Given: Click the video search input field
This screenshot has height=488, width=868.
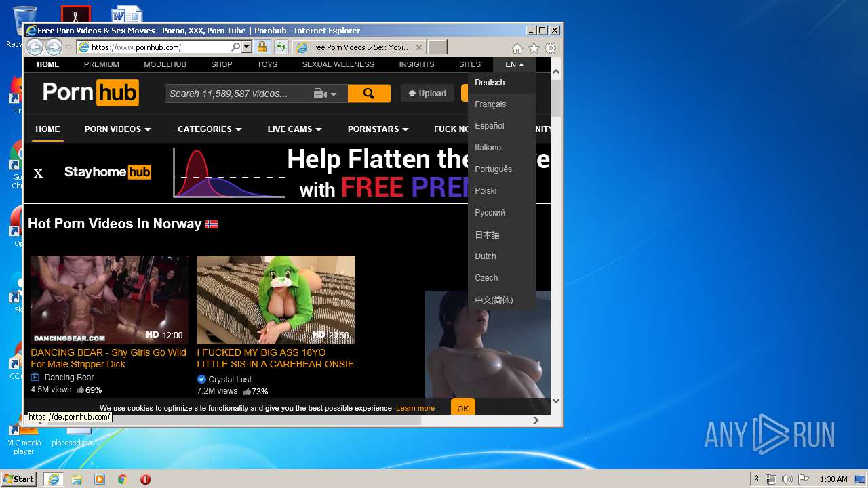Looking at the screenshot, I should coord(237,94).
